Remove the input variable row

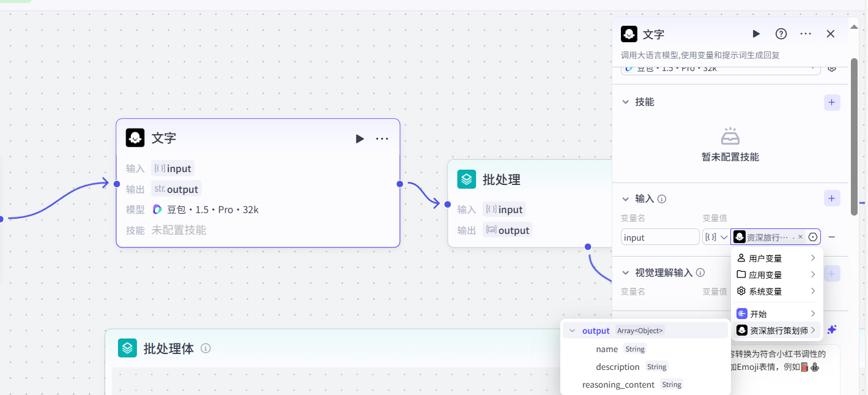tap(832, 237)
